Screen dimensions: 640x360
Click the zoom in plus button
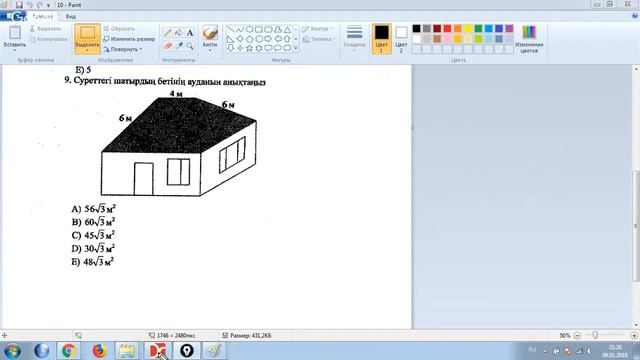pos(634,335)
